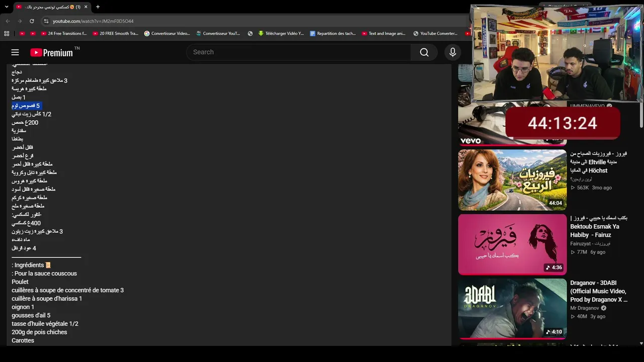Reload the page in the browser
This screenshot has height=362, width=644.
tap(32, 21)
